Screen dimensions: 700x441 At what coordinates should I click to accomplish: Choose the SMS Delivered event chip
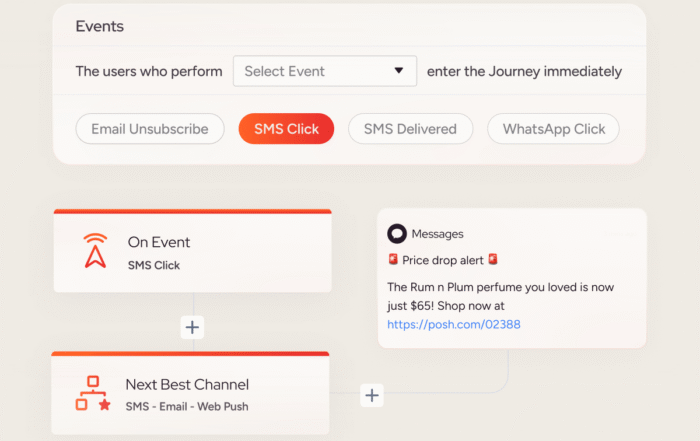coord(410,129)
